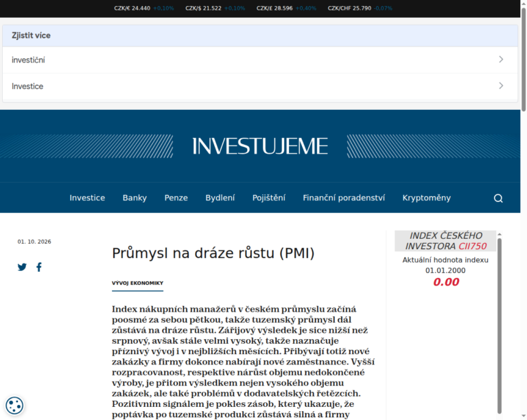
Task: Open the Investice navigation menu item
Action: [x=87, y=198]
